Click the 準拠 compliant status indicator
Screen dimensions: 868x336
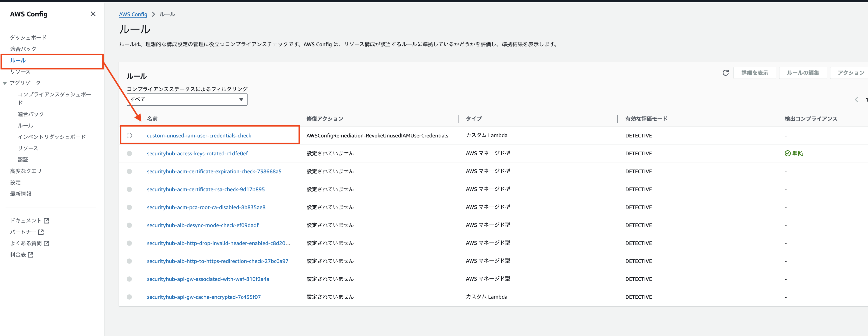pos(794,154)
